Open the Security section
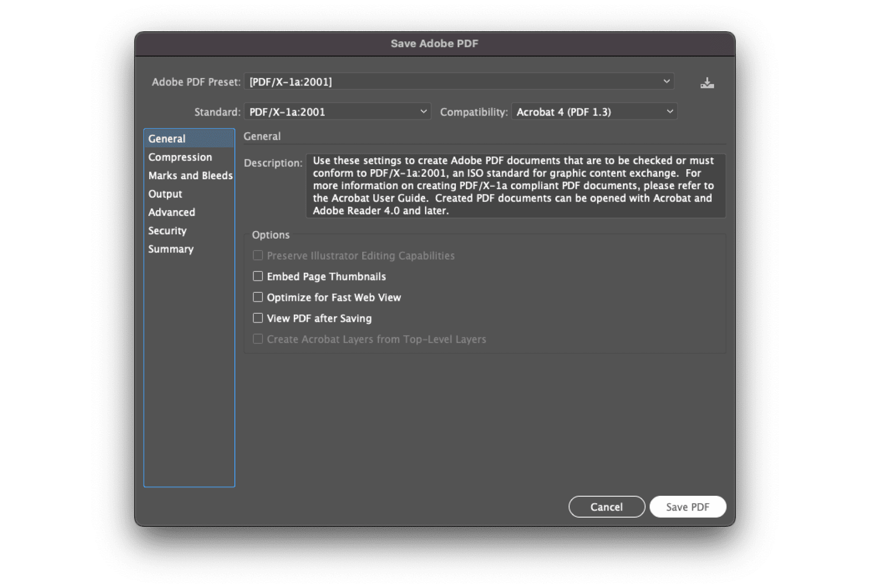 coord(189,231)
